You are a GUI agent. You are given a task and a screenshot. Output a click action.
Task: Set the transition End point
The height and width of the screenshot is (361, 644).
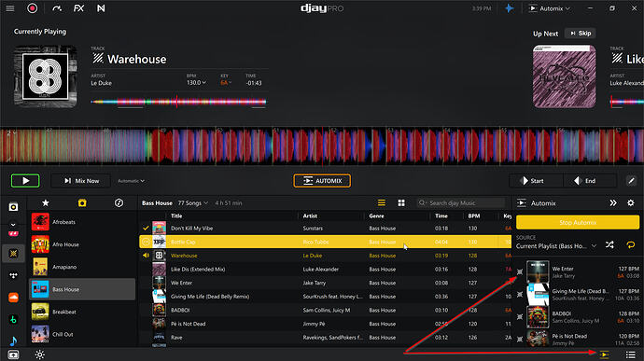click(590, 181)
